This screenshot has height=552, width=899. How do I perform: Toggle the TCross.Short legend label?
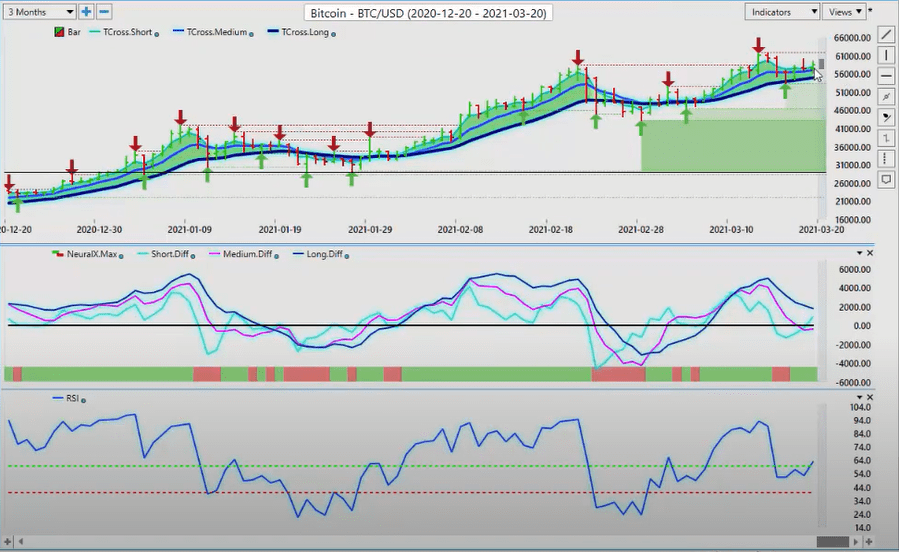[127, 32]
